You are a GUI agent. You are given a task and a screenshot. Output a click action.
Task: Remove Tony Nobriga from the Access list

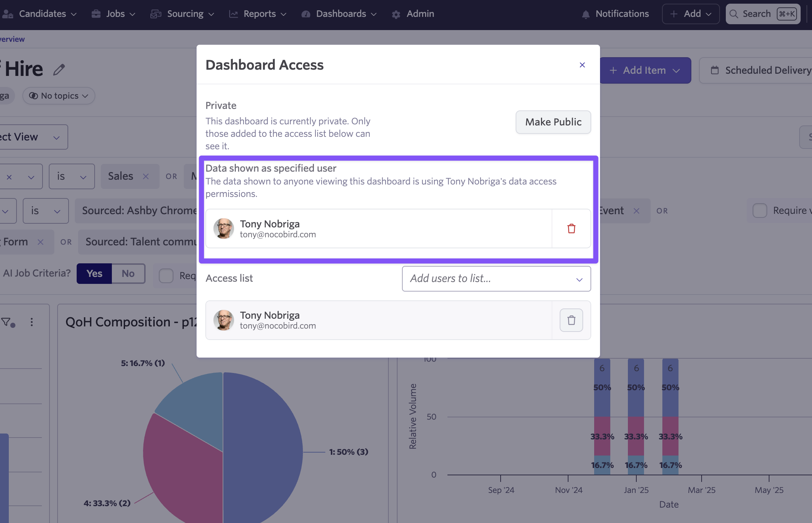(x=571, y=320)
